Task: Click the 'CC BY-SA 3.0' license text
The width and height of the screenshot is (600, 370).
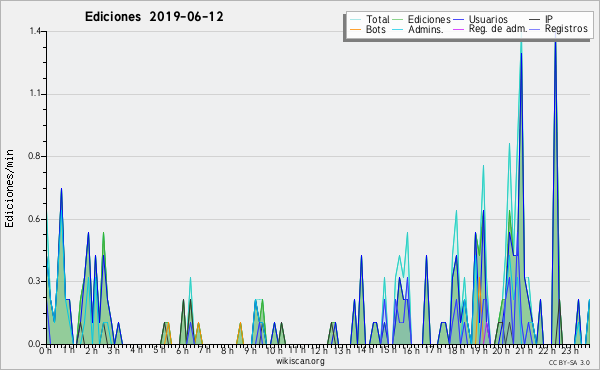Action: pyautogui.click(x=569, y=362)
